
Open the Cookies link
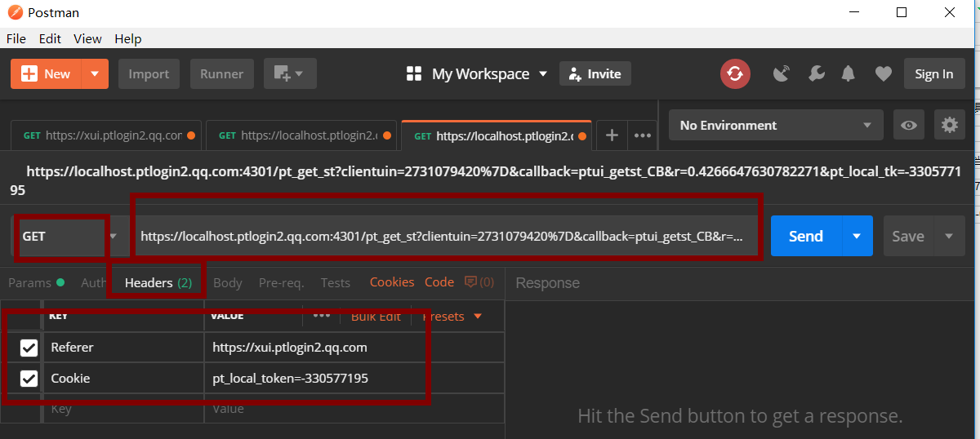392,282
